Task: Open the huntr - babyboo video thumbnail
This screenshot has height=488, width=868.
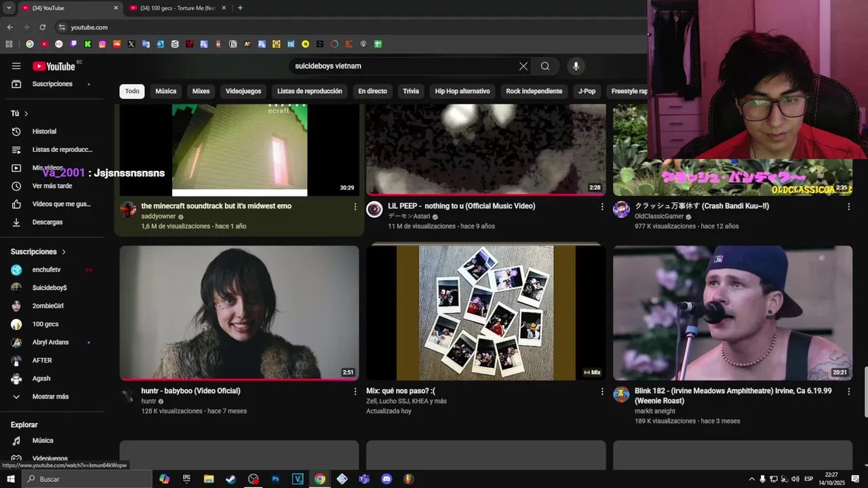Action: click(x=239, y=312)
